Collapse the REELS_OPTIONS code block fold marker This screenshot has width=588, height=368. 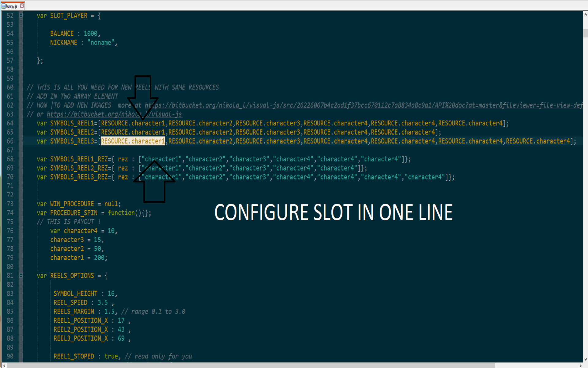coord(21,275)
